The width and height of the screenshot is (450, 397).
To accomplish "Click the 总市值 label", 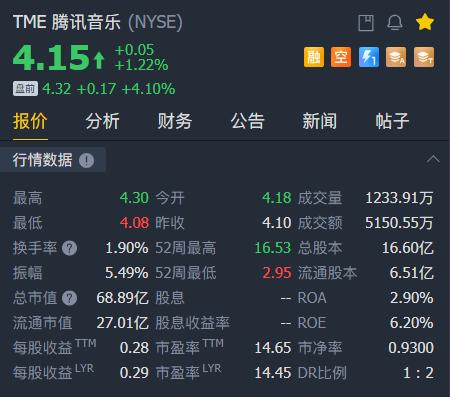I will click(35, 298).
